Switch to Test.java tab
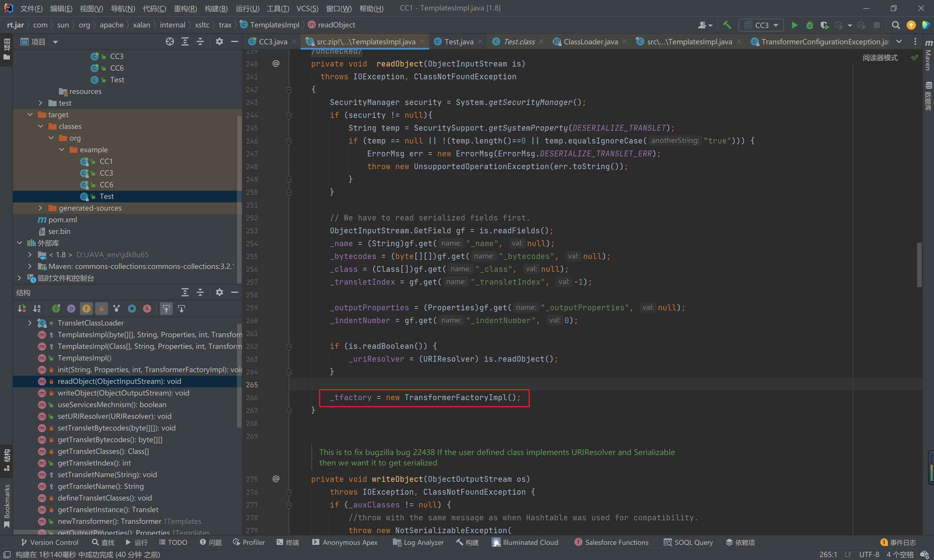 pyautogui.click(x=459, y=41)
